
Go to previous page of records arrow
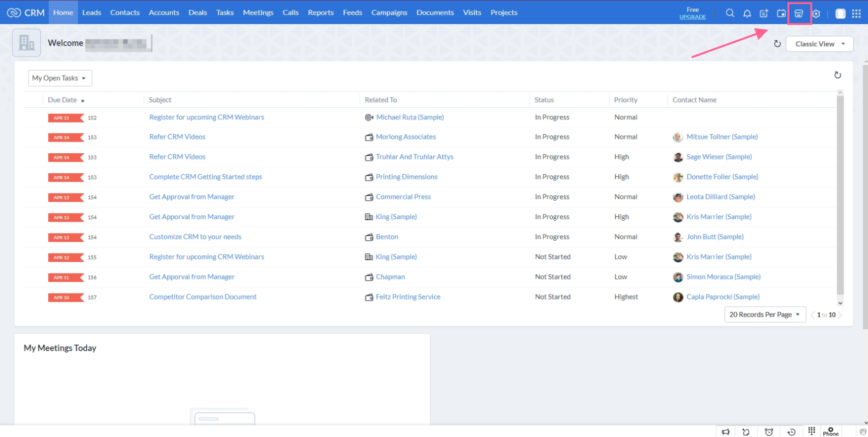point(813,315)
